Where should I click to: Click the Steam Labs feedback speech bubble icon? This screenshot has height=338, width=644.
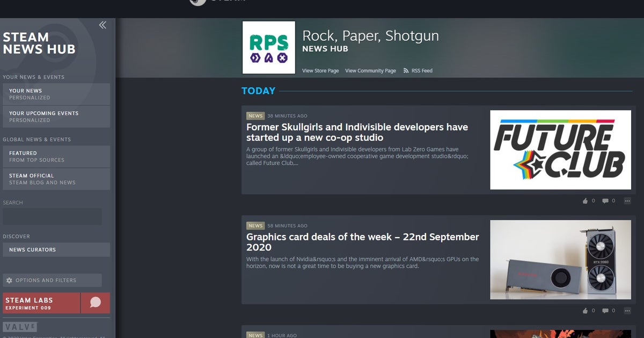click(96, 303)
